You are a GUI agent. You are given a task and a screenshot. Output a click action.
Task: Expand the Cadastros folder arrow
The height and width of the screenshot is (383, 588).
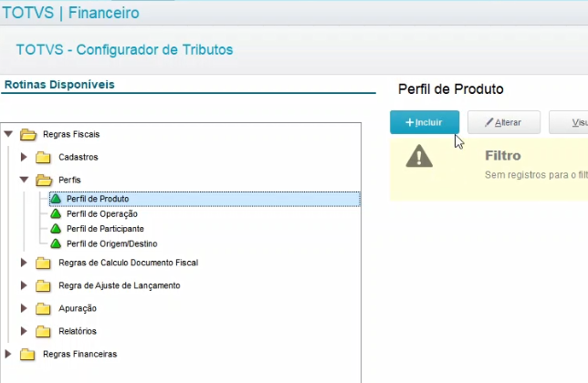coord(24,157)
